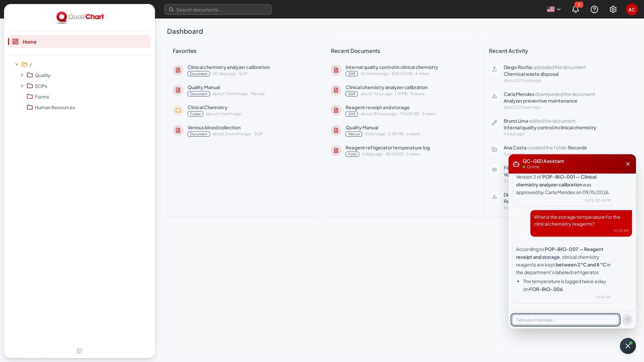
Task: Open Quality Manual in Favorites
Action: pyautogui.click(x=204, y=87)
